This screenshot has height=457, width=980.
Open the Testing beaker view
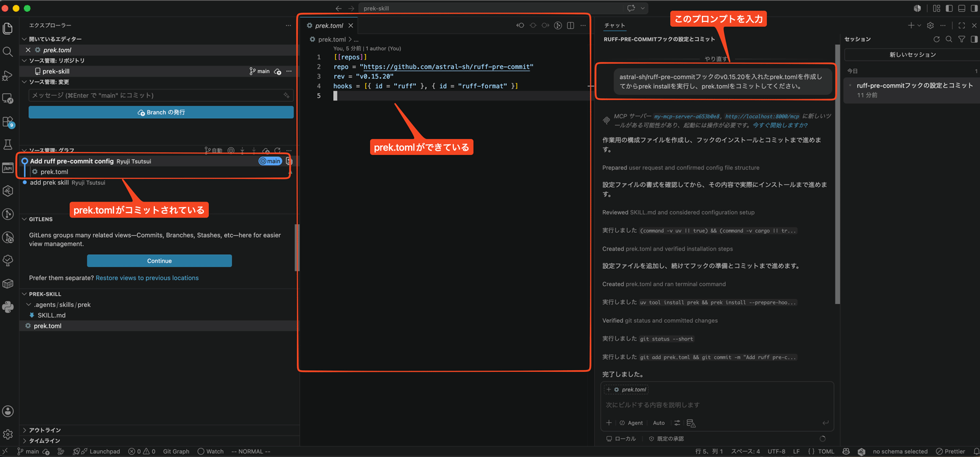click(x=8, y=145)
